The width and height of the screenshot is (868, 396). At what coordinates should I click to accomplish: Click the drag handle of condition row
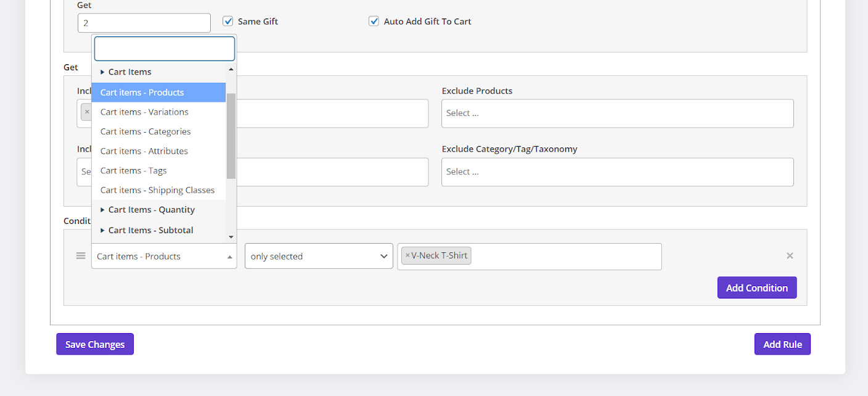click(81, 256)
